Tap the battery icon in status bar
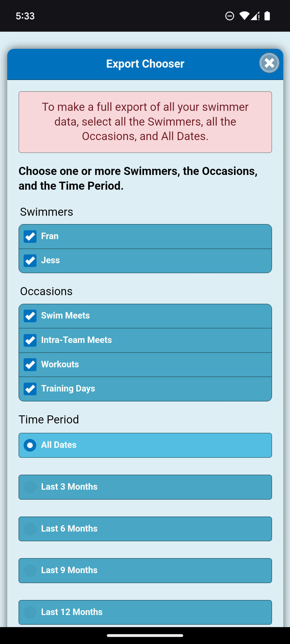 tap(267, 16)
